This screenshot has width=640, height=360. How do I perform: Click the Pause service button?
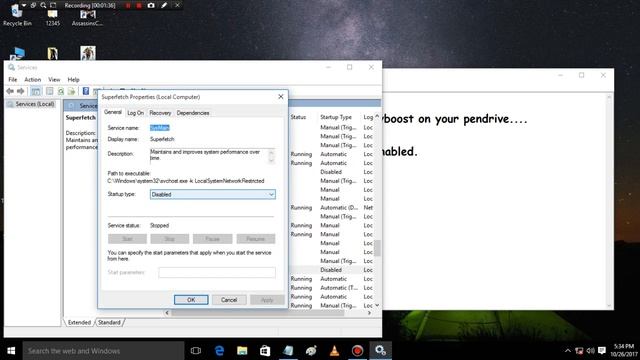click(x=212, y=239)
